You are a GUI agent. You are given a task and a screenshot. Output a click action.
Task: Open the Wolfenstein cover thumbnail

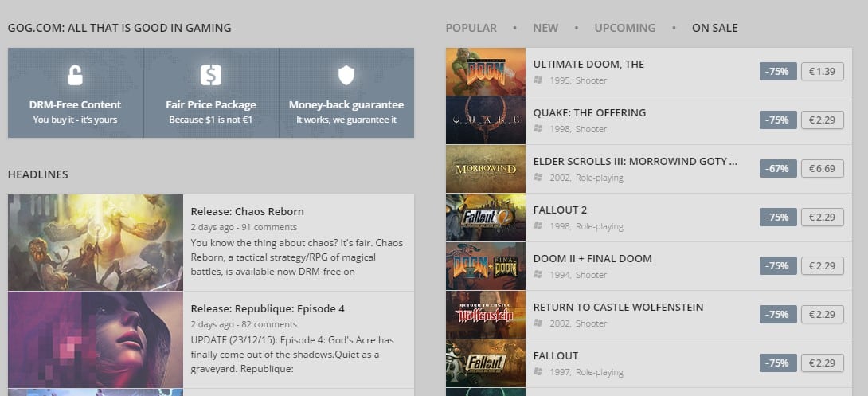[x=486, y=316]
